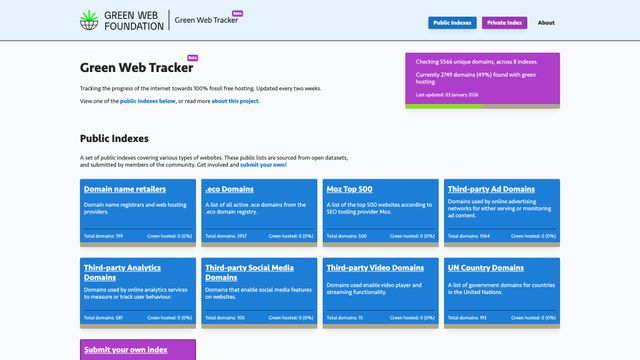
Task: Click the 'online analytics services' description text
Action: (x=136, y=293)
